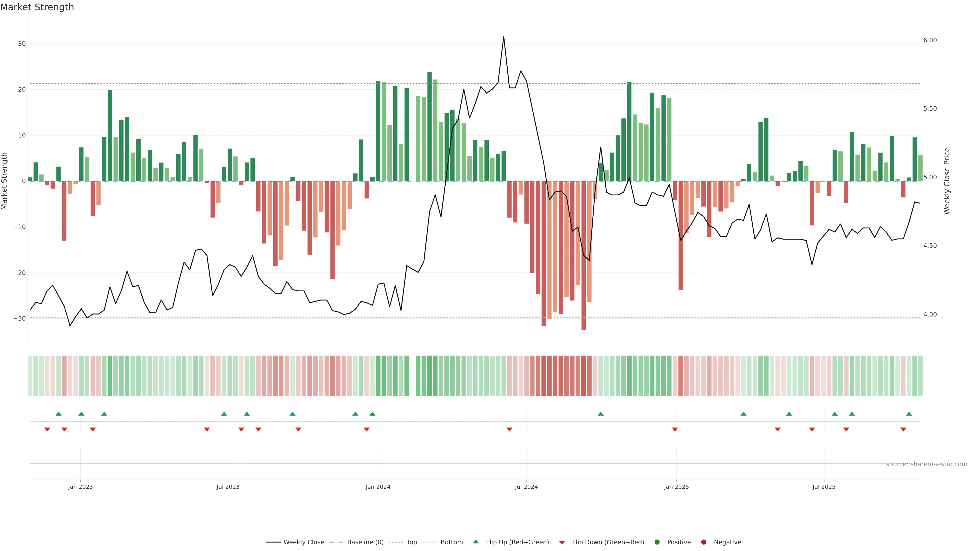Click the Jul 2025 x-axis tick label
The width and height of the screenshot is (980, 551).
[824, 487]
